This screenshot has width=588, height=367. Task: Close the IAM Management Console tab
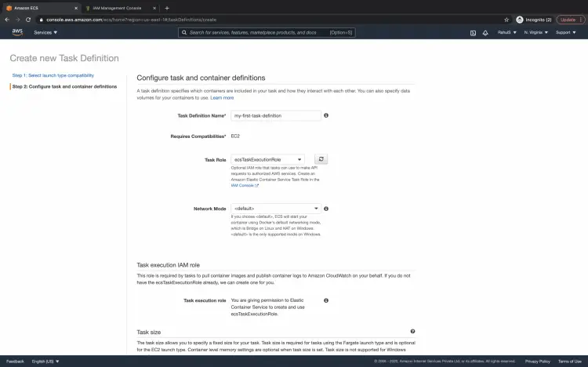coord(154,8)
